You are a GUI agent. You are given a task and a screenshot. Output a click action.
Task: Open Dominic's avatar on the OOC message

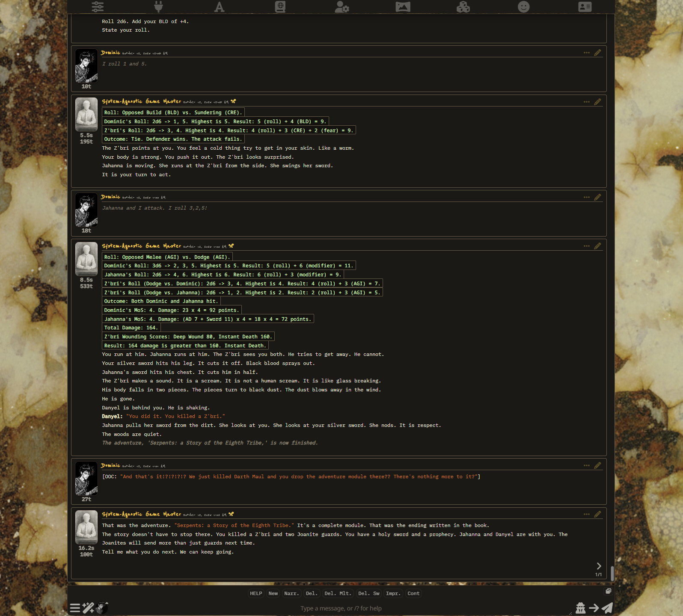click(x=86, y=478)
